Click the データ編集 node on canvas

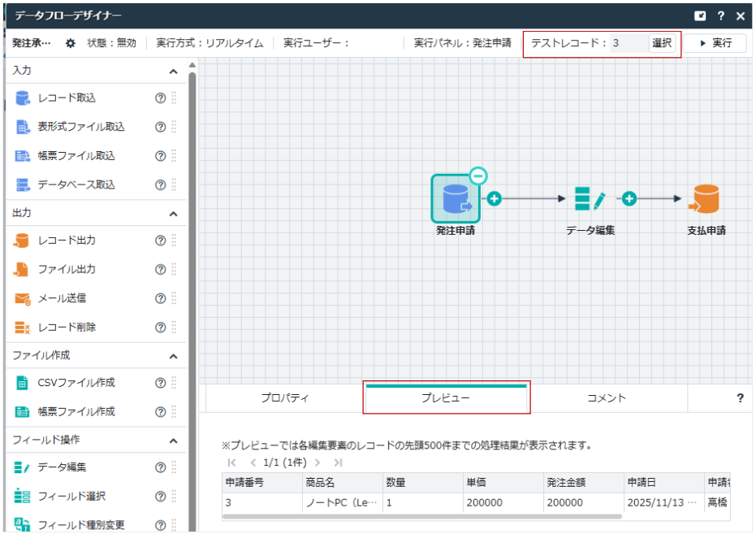coord(590,199)
